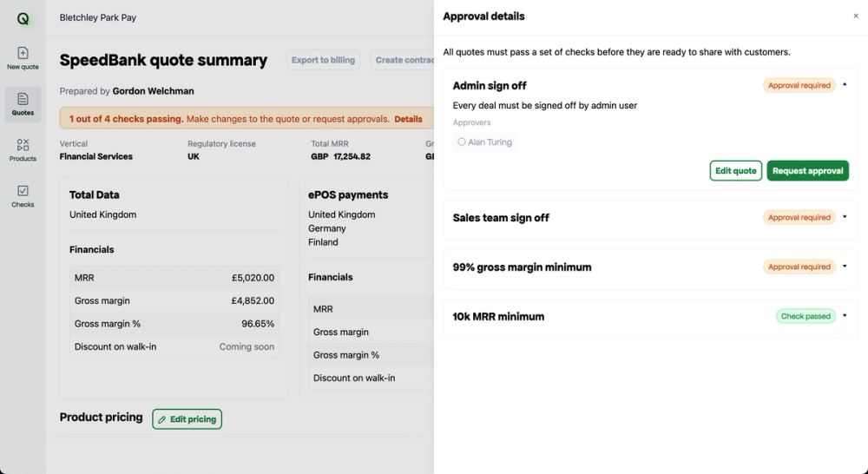Click the Request approval button

pos(807,171)
